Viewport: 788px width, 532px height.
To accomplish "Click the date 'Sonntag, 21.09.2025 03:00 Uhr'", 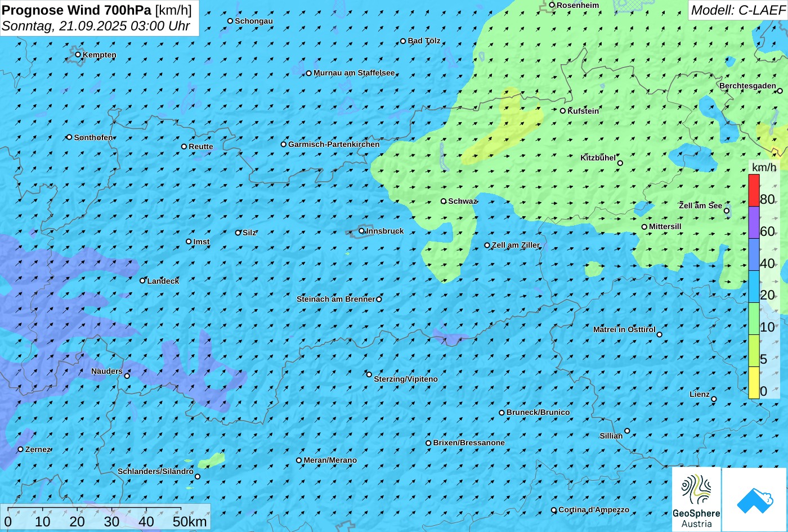I will 96,26.
